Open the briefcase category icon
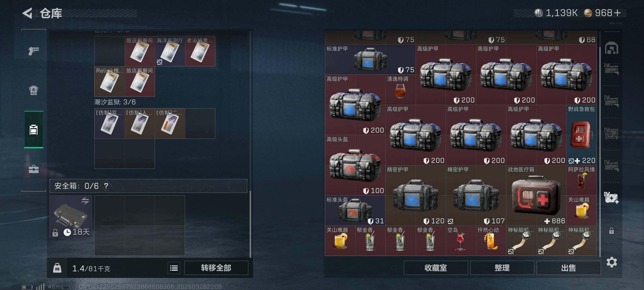This screenshot has width=644, height=290. pyautogui.click(x=34, y=169)
